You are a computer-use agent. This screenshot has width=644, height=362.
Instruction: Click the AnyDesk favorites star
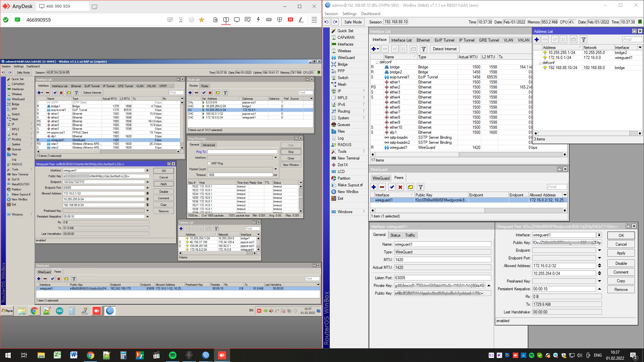pyautogui.click(x=202, y=20)
